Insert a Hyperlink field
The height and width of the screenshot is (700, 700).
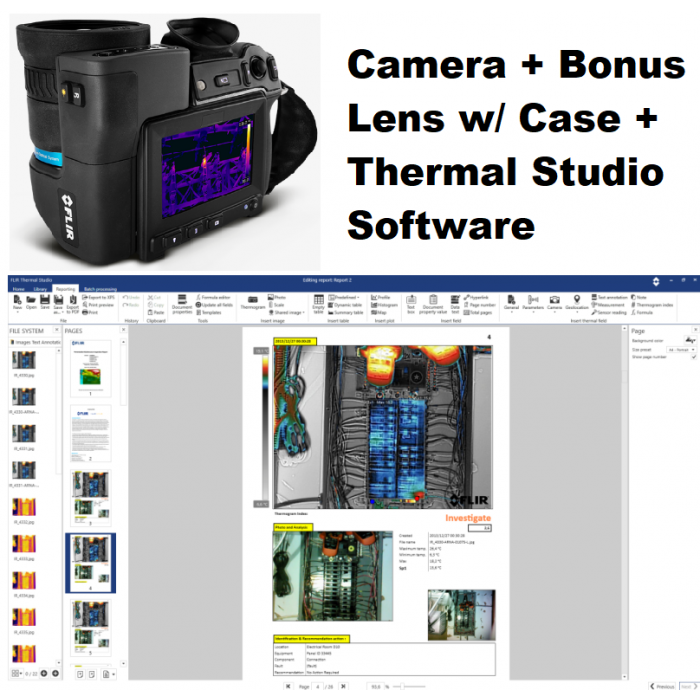(x=476, y=297)
